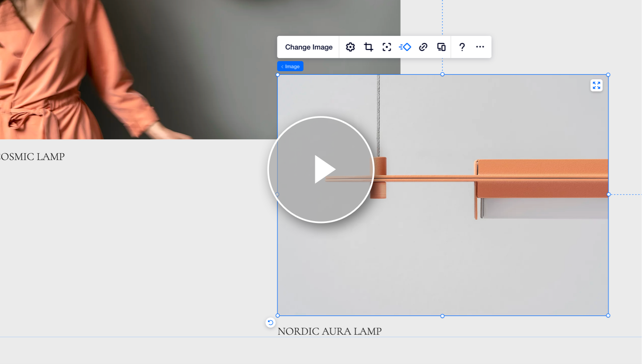Click the Change Image button
Image resolution: width=642 pixels, height=364 pixels.
click(309, 47)
